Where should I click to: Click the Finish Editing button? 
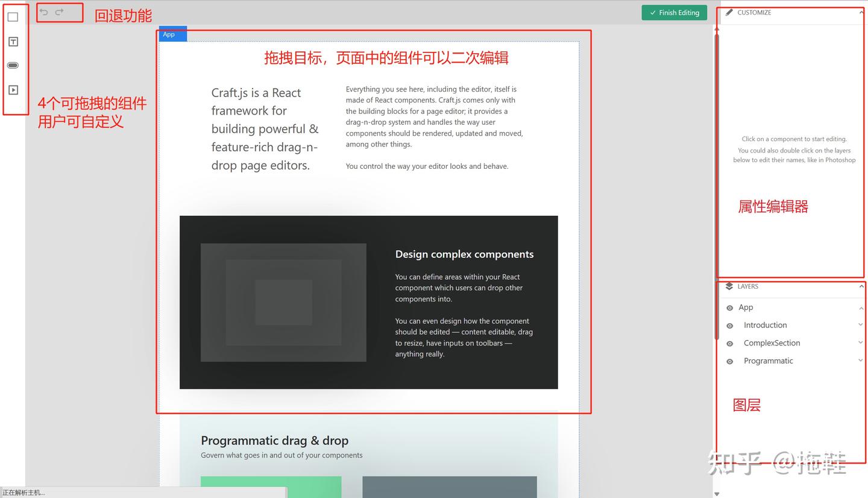click(674, 12)
